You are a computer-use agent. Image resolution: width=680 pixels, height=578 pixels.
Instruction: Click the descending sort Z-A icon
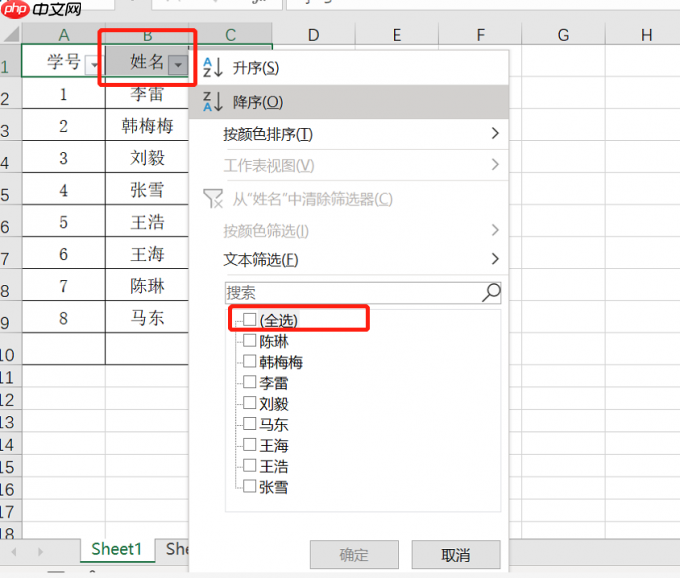click(212, 101)
